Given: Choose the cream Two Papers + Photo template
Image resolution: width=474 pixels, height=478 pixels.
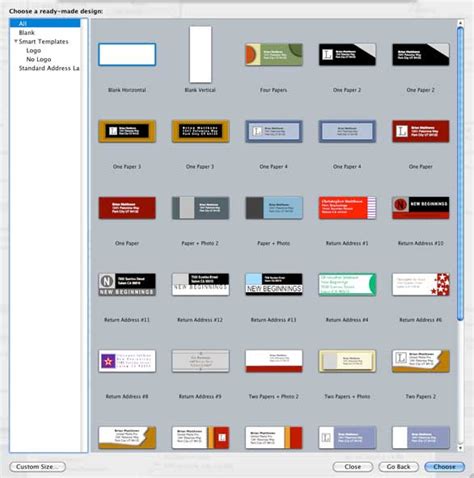Looking at the screenshot, I should (x=347, y=361).
